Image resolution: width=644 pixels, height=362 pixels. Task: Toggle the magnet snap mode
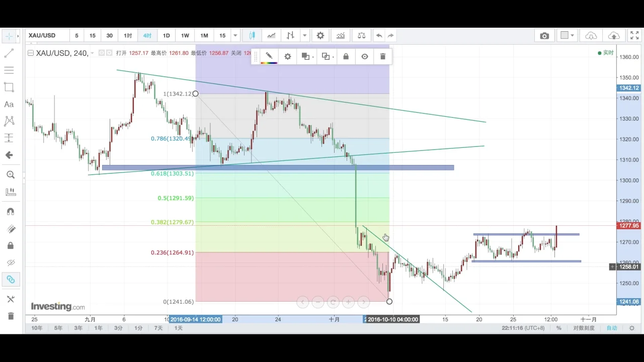pyautogui.click(x=10, y=211)
